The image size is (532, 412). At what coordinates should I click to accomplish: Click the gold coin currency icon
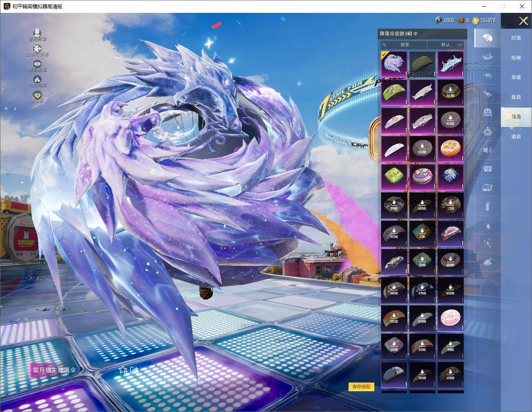click(x=475, y=20)
